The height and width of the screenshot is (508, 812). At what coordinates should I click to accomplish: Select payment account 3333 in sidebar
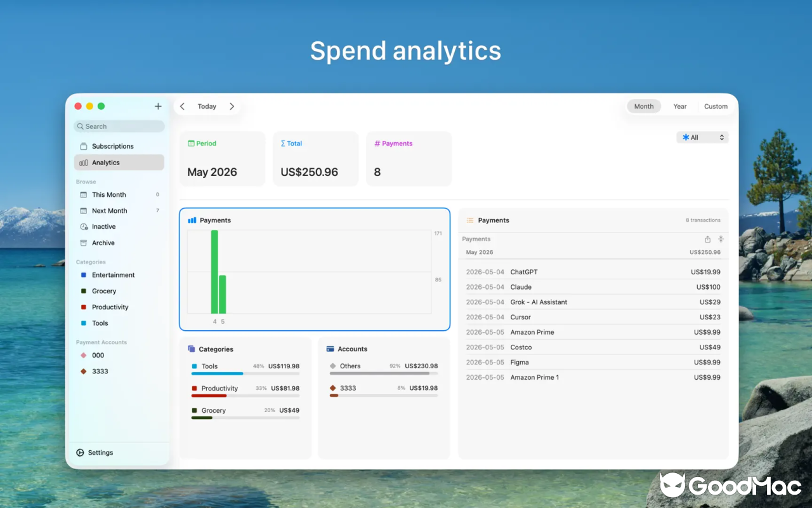119,371
